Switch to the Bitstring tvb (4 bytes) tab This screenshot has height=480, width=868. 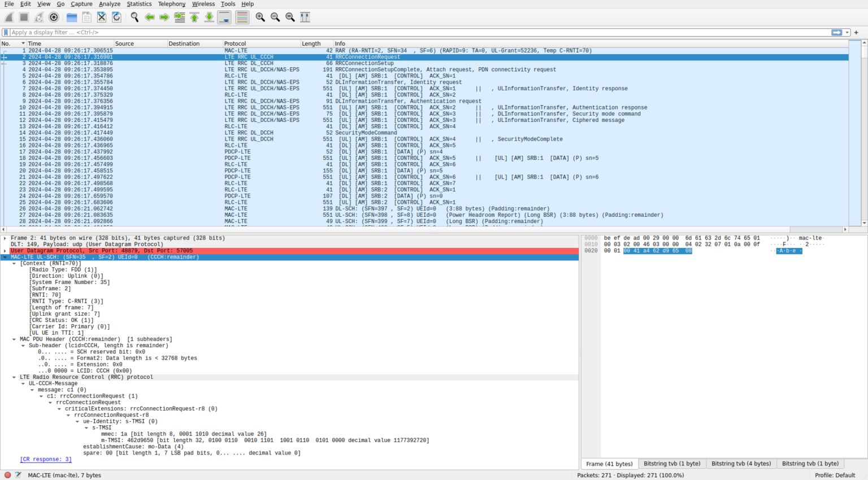[x=741, y=463]
